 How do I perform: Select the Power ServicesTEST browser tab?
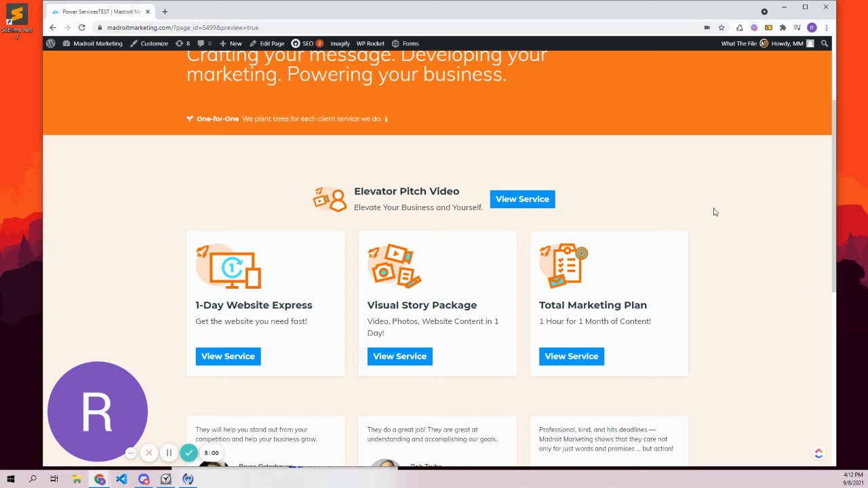(100, 12)
